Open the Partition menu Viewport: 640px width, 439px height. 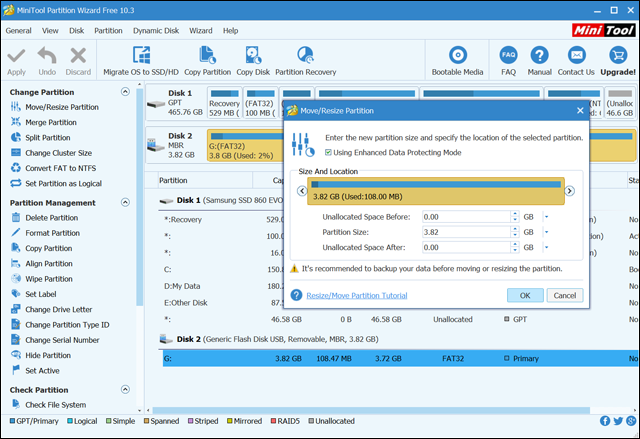[x=108, y=31]
